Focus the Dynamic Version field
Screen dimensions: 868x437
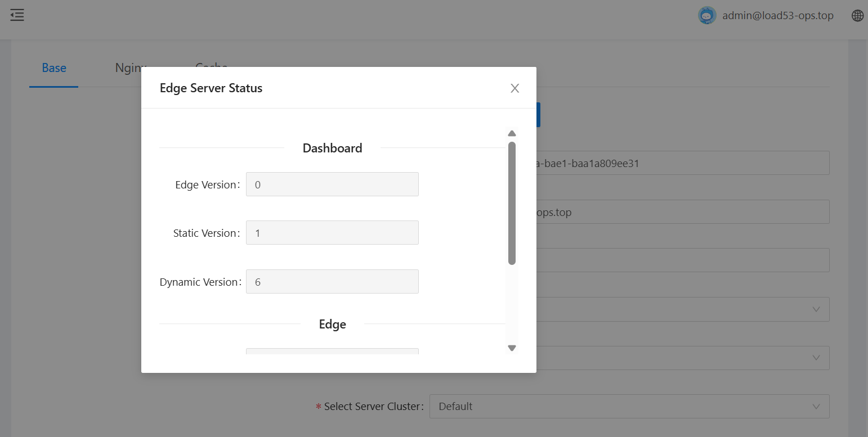[332, 282]
